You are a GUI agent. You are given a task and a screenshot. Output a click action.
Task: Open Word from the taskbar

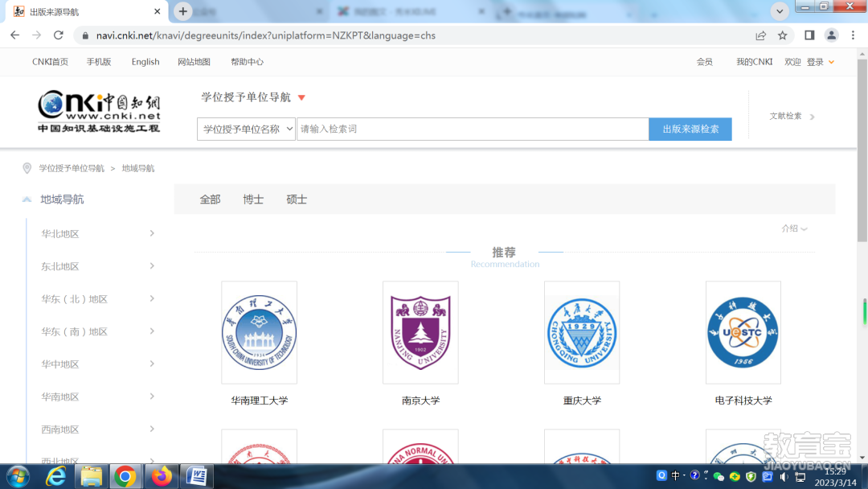coord(197,476)
